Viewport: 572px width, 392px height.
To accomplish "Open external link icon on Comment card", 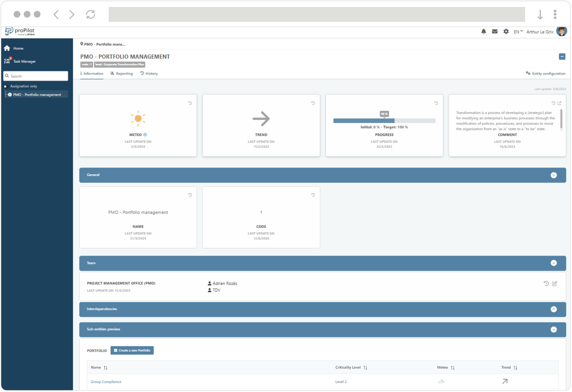I will pos(559,103).
